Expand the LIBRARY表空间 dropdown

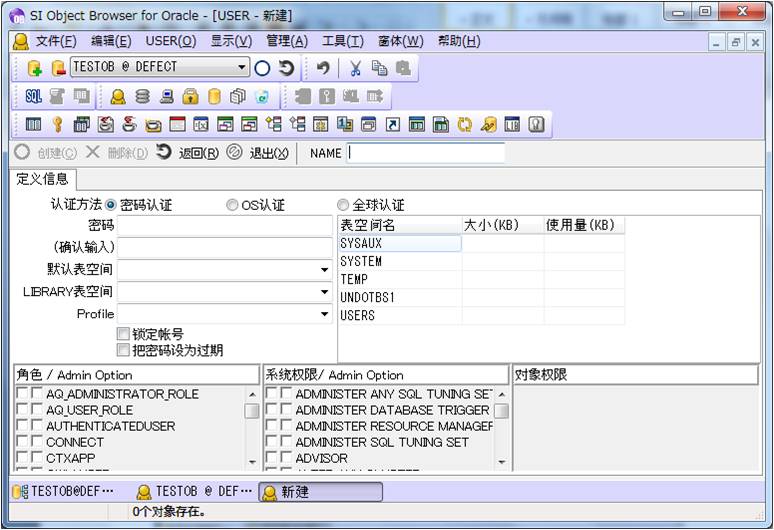coord(324,292)
